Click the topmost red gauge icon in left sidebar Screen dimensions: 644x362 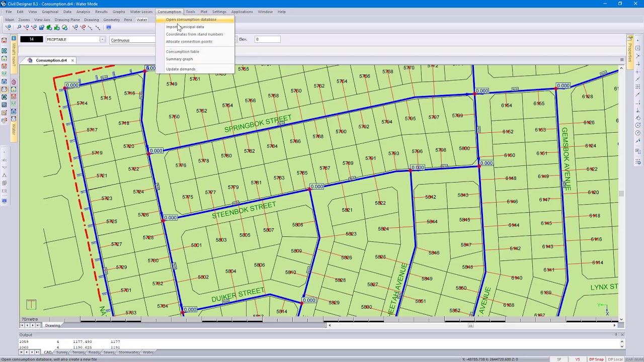pos(4,40)
